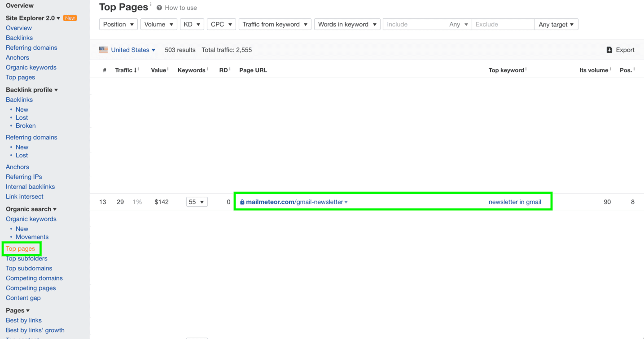This screenshot has width=644, height=339.
Task: Click the New badge beside Site Explorer 2.0
Action: 70,18
